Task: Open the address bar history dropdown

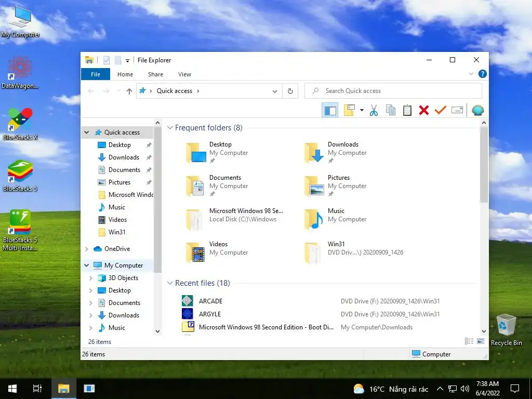Action: [x=275, y=91]
